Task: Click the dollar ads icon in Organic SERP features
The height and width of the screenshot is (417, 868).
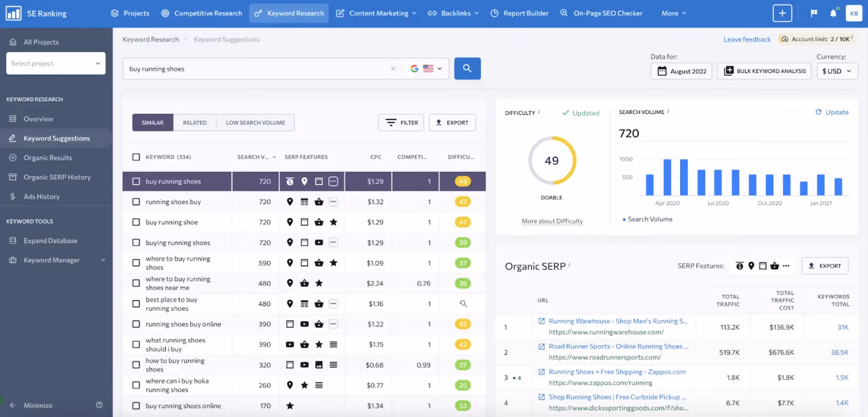Action: click(x=740, y=266)
